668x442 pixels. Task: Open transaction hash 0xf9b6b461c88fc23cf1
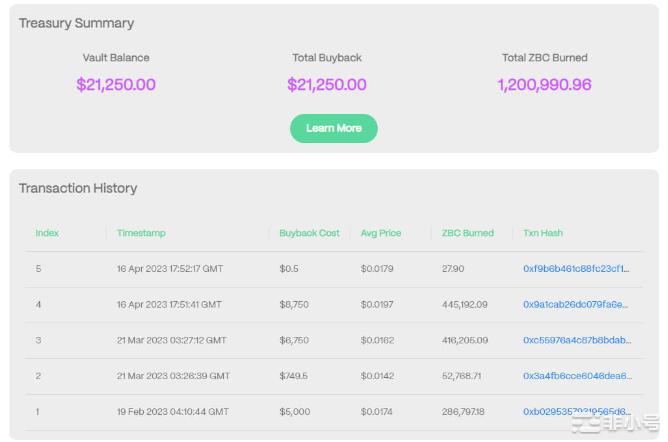[x=575, y=268]
